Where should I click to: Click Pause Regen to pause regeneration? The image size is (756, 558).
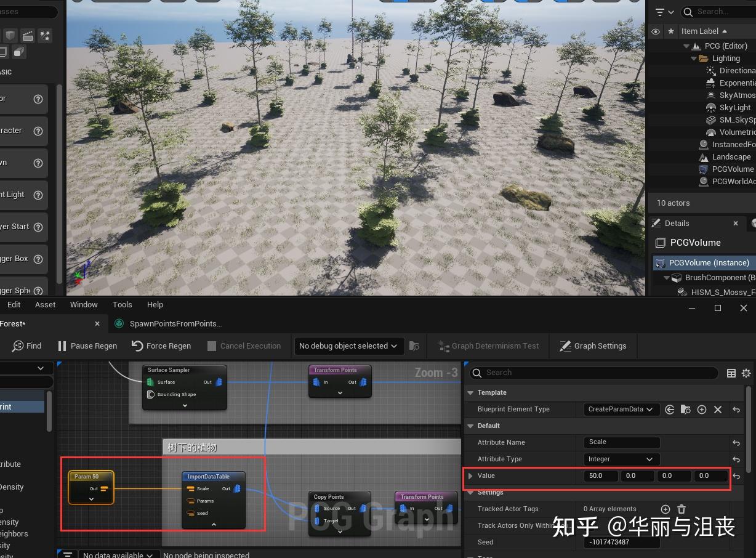click(86, 346)
